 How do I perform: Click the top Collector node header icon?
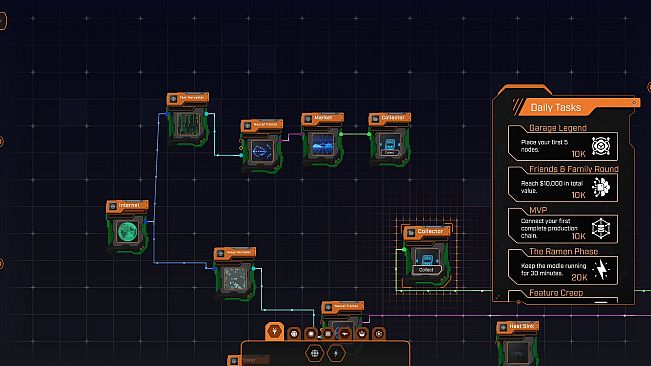click(375, 119)
